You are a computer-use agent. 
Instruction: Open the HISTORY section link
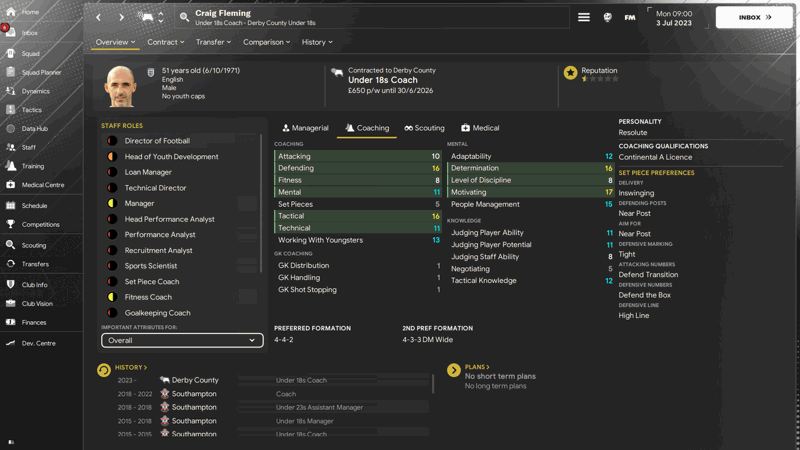point(131,367)
